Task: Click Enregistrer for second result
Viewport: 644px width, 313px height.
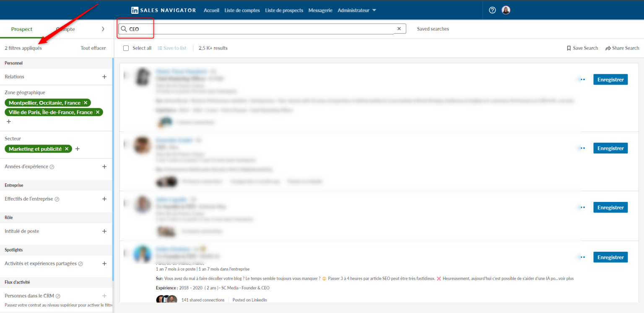Action: coord(610,148)
